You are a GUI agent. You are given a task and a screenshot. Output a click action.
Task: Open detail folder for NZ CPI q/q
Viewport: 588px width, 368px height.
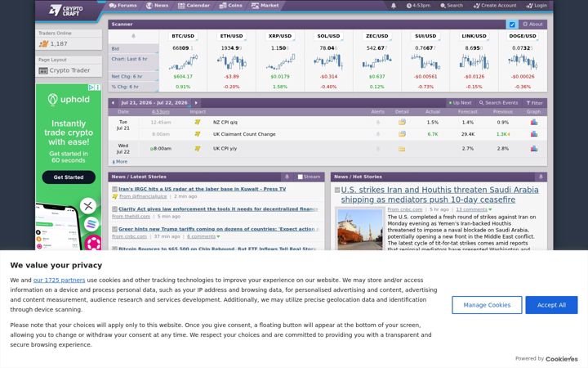coord(402,123)
